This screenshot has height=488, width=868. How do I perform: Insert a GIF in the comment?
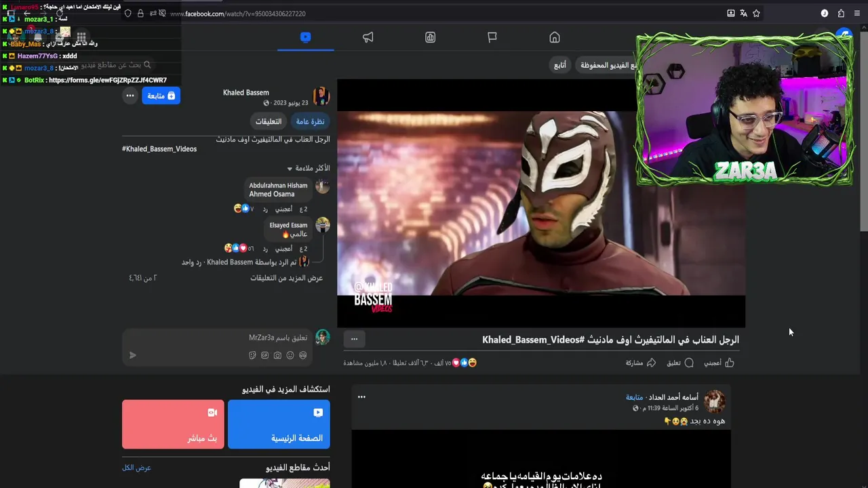click(x=264, y=355)
